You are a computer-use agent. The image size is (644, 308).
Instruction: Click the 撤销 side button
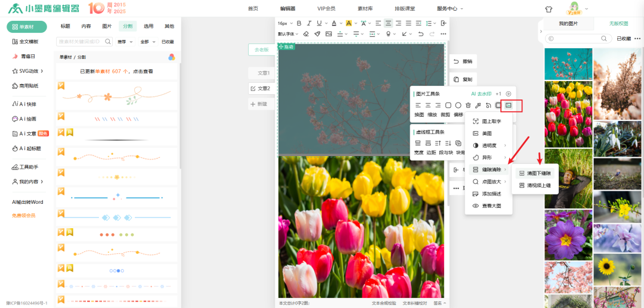(x=463, y=61)
